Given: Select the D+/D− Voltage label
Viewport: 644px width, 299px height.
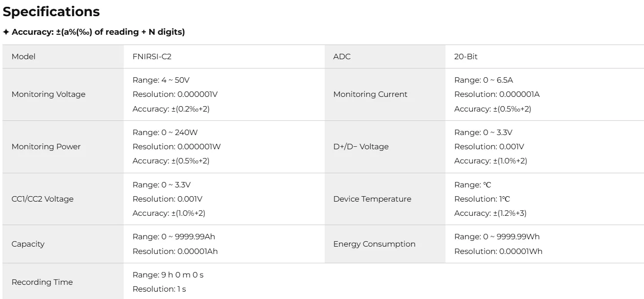Looking at the screenshot, I should coord(361,147).
